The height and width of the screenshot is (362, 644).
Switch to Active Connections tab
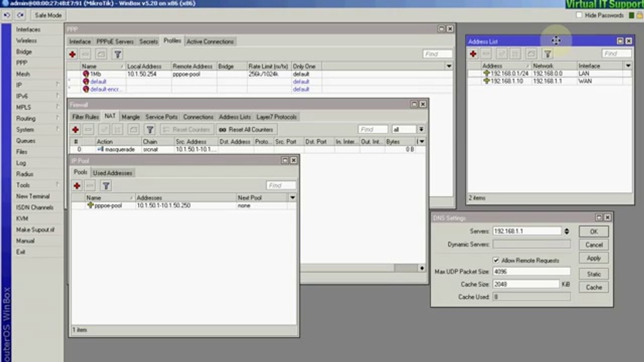[210, 42]
